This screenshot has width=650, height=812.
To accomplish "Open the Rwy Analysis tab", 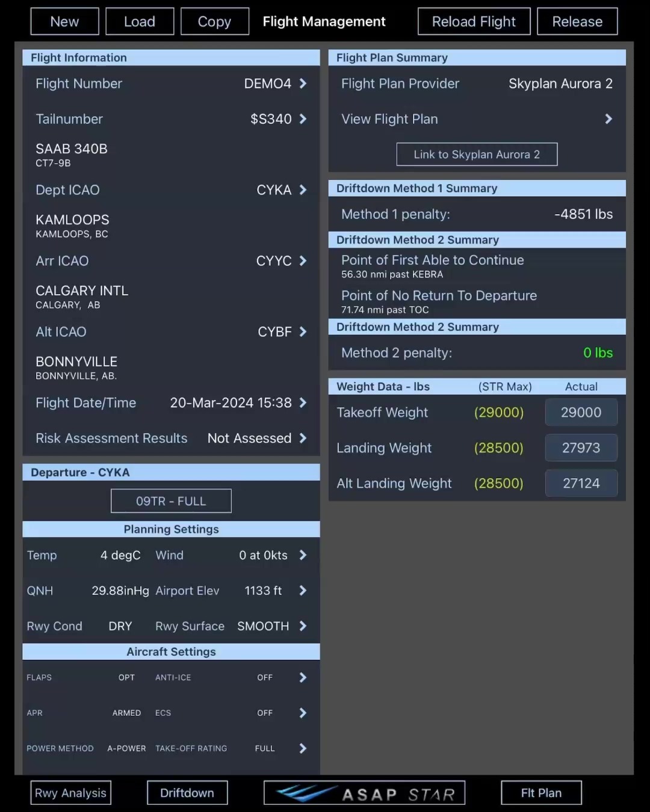I will click(x=71, y=793).
